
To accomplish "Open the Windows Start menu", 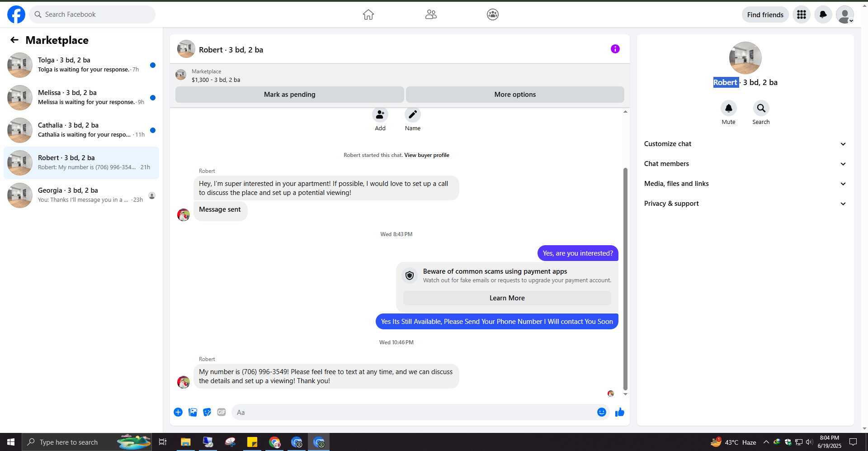I will (x=11, y=442).
